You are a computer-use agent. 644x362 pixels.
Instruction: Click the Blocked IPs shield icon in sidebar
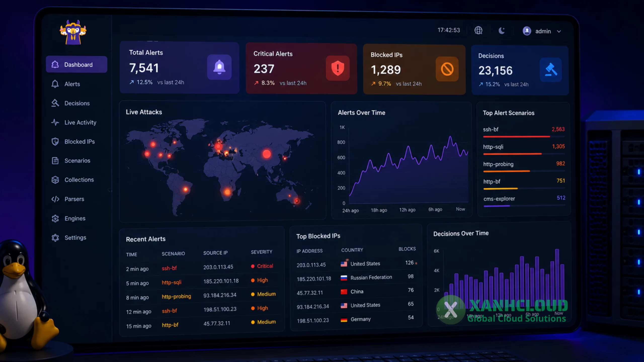pyautogui.click(x=55, y=142)
